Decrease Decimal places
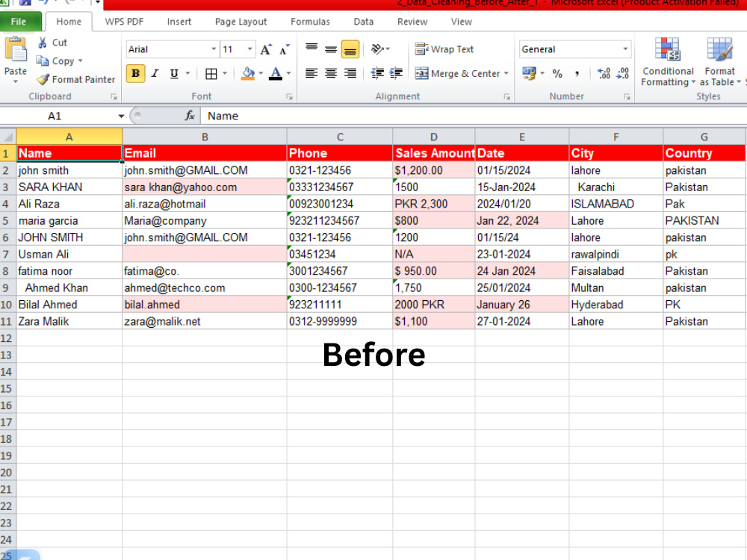The image size is (747, 560). pos(622,73)
